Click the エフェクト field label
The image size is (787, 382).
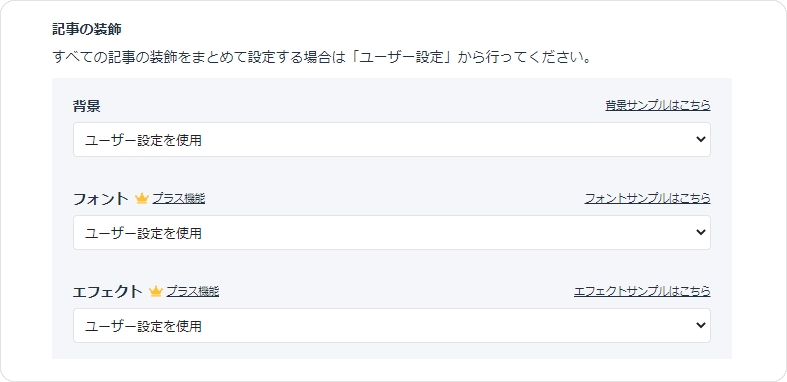pos(108,292)
